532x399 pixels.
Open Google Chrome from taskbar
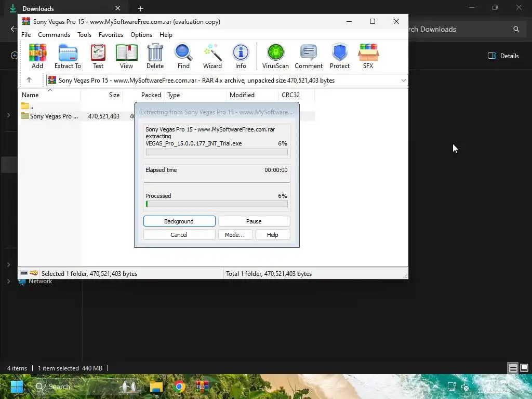pos(179,387)
